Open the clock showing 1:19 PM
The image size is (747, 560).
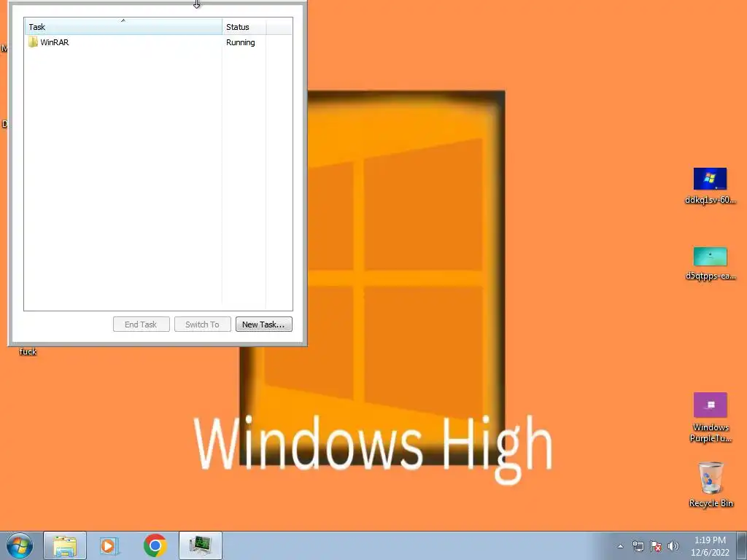(710, 546)
